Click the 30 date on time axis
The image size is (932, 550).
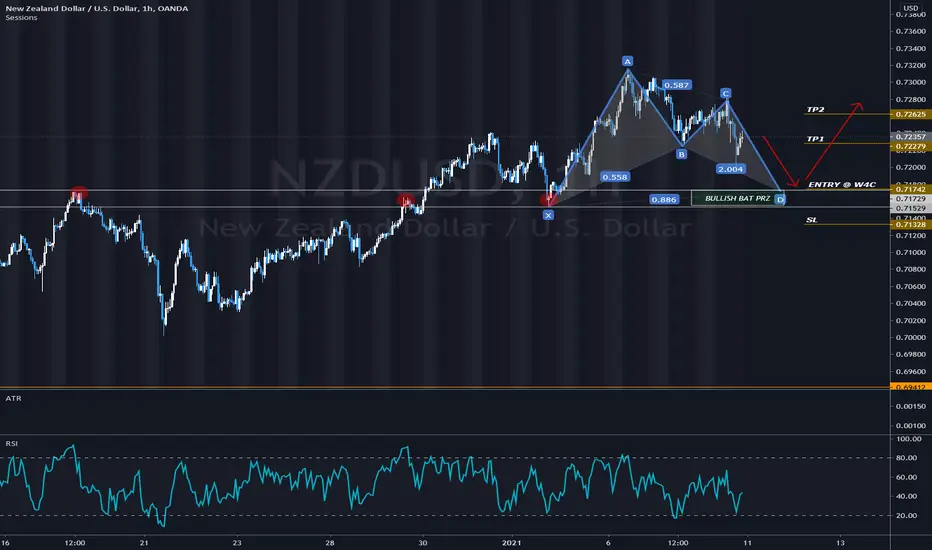pyautogui.click(x=423, y=543)
